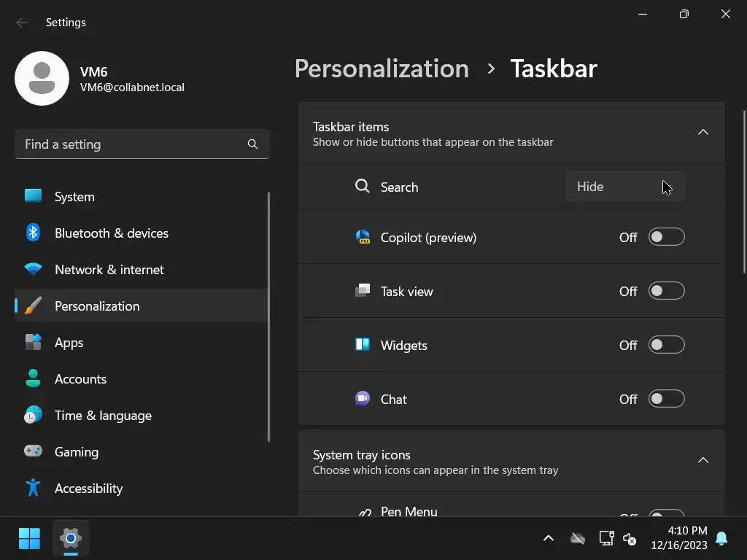Viewport: 747px width, 560px height.
Task: Show hidden icons in the system tray
Action: (549, 539)
